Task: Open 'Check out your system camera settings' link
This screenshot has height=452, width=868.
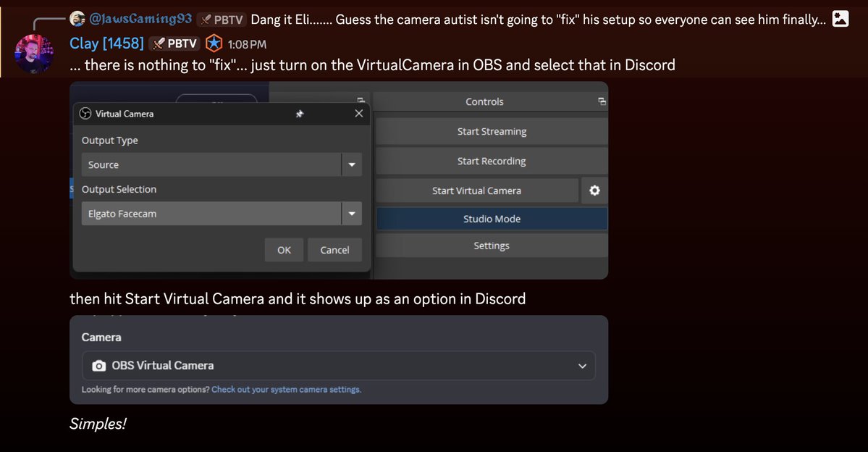Action: (x=286, y=390)
